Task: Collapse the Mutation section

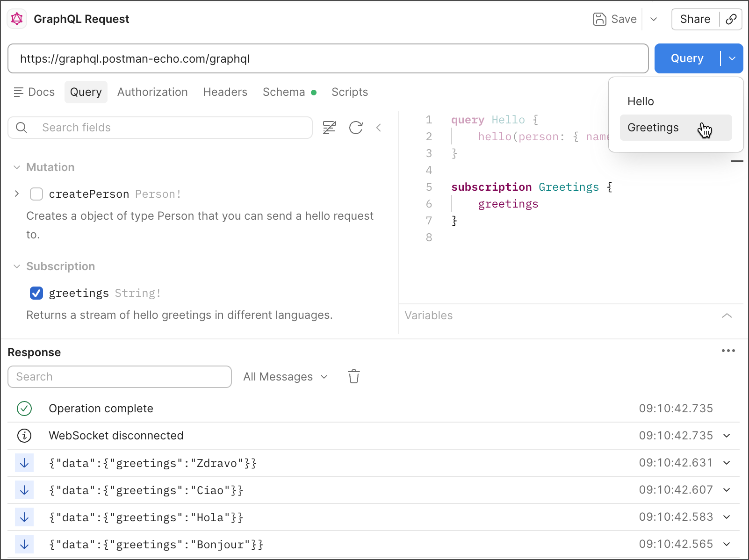Action: [17, 167]
